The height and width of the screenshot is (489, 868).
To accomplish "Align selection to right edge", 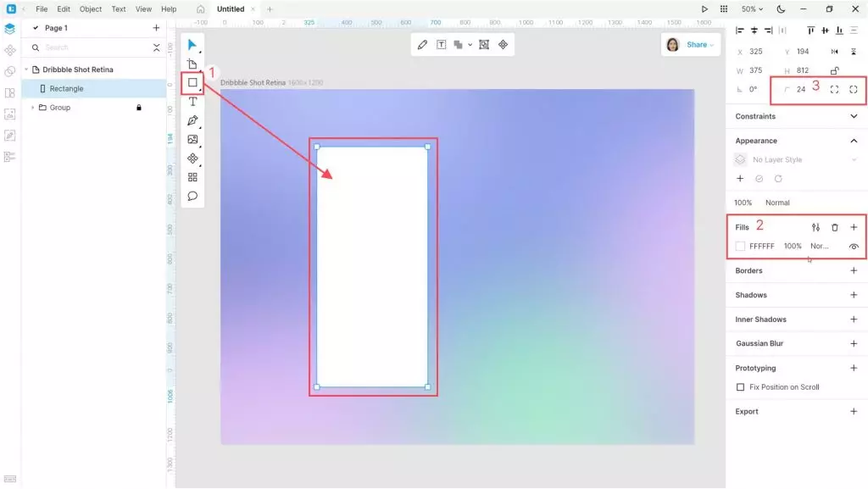I will [x=768, y=31].
